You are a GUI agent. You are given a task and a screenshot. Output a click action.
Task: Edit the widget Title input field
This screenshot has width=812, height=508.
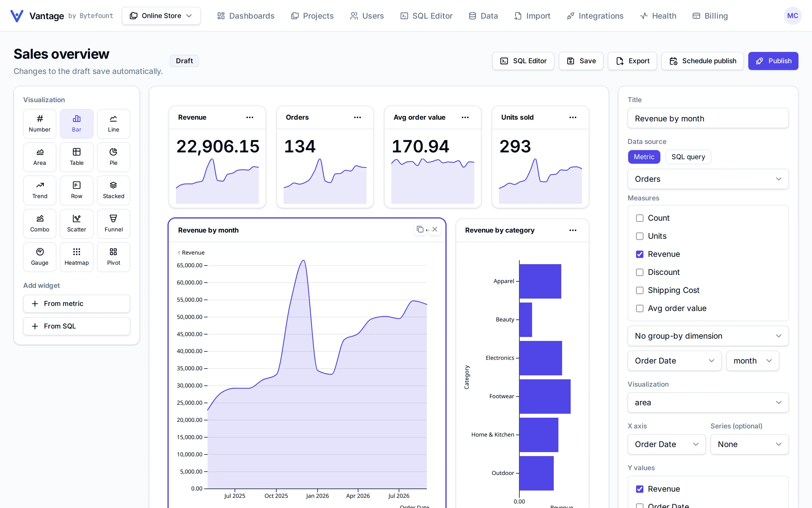click(x=708, y=118)
